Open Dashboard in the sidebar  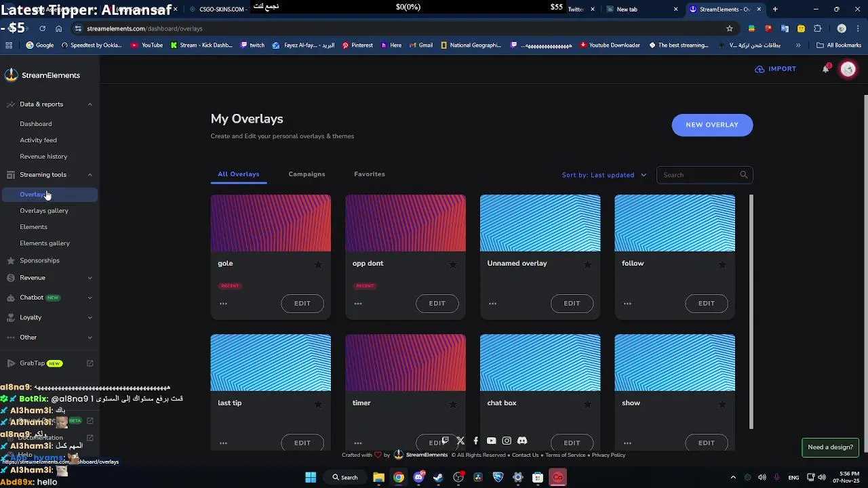[36, 124]
